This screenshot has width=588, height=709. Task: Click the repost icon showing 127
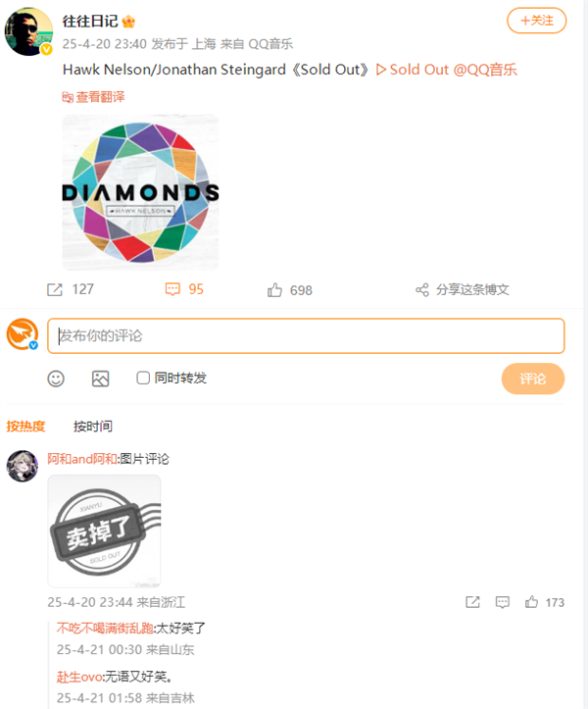coord(55,290)
